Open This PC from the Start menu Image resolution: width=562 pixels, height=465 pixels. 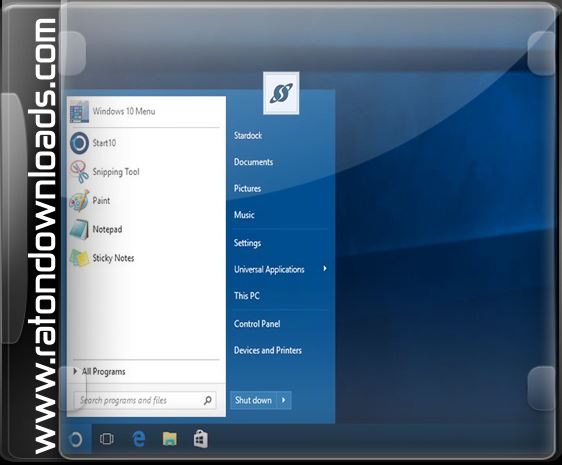coord(247,296)
